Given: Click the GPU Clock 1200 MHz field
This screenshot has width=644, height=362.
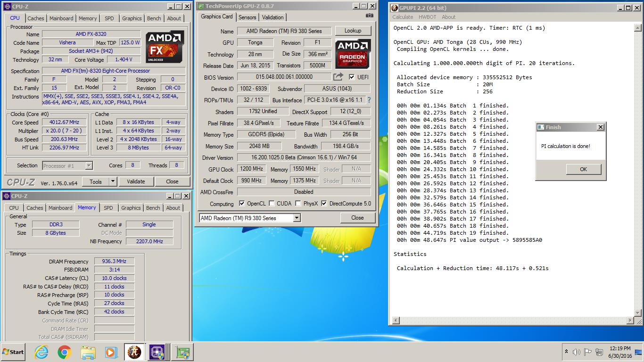Looking at the screenshot, I should click(252, 169).
